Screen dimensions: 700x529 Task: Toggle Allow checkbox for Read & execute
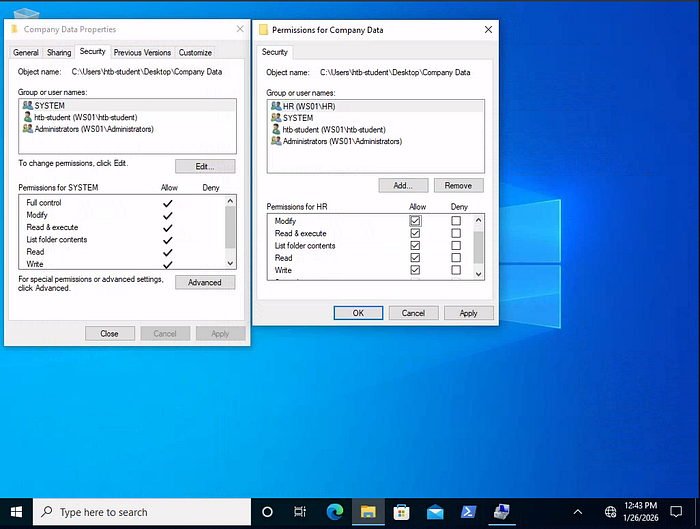pos(415,233)
